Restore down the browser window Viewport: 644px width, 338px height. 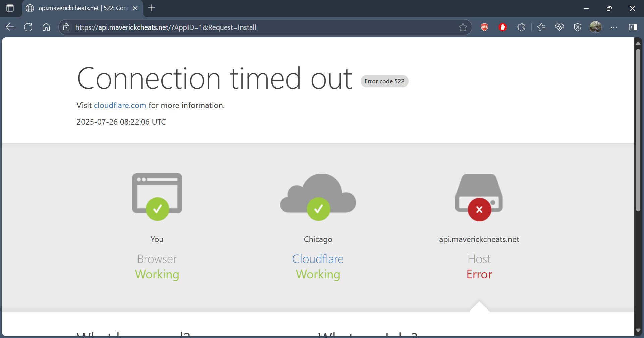click(x=609, y=8)
